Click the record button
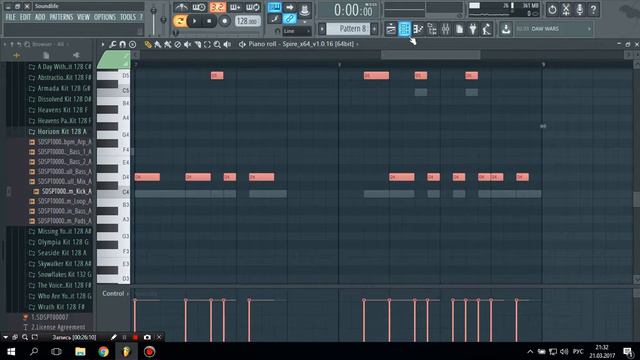This screenshot has width=640, height=360. 224,21
